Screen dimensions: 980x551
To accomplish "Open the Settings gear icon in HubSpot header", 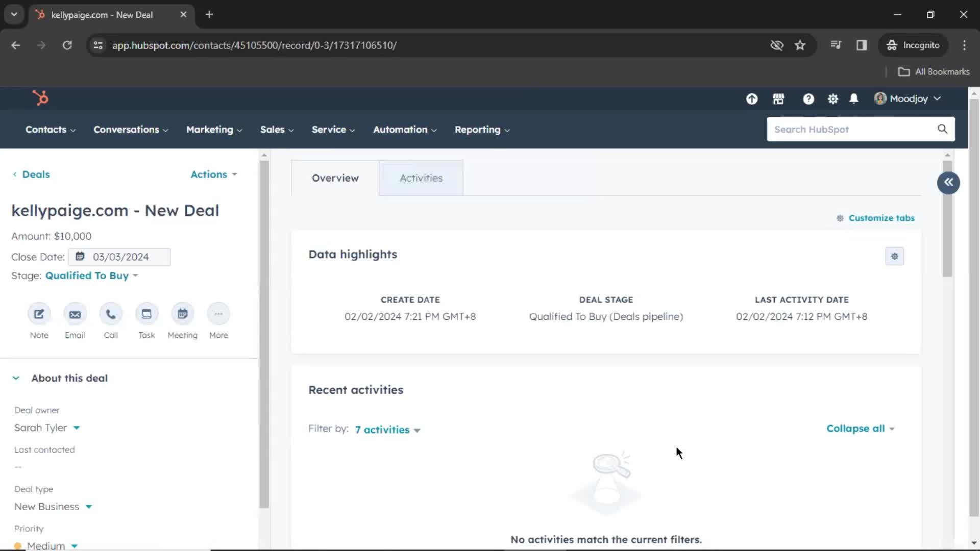I will (x=833, y=99).
